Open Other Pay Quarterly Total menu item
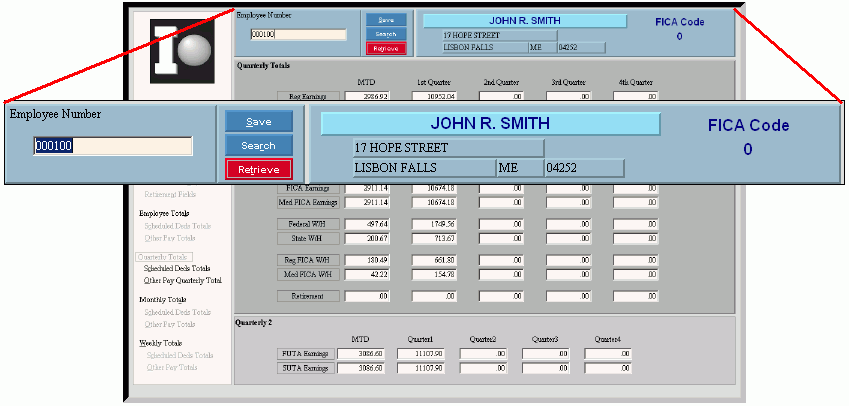The image size is (849, 406). 182,280
